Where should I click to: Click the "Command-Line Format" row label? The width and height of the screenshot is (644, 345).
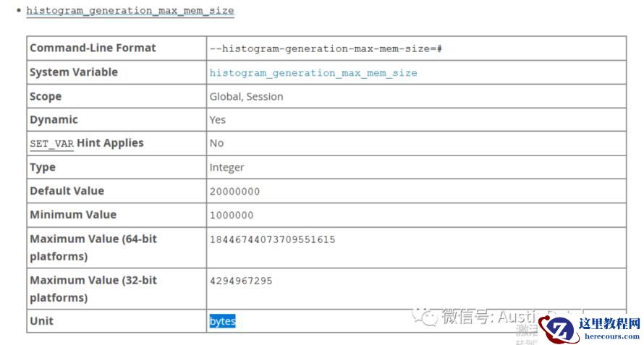(x=93, y=48)
